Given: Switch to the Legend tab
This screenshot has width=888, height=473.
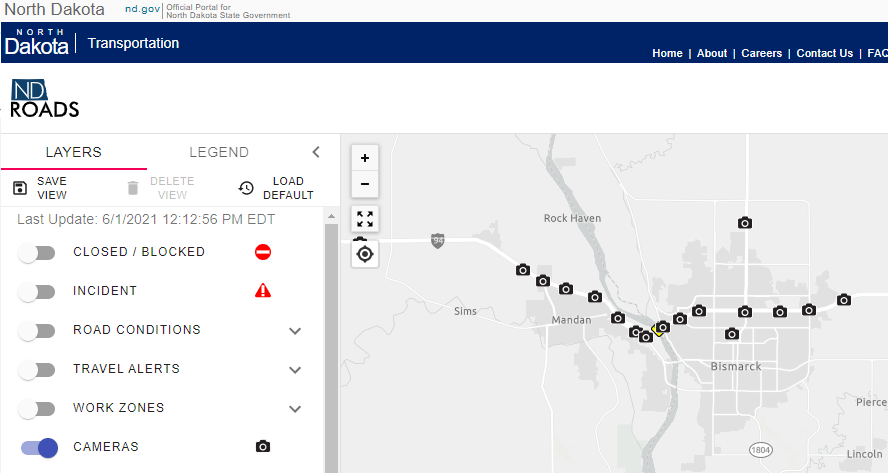Looking at the screenshot, I should pyautogui.click(x=219, y=152).
